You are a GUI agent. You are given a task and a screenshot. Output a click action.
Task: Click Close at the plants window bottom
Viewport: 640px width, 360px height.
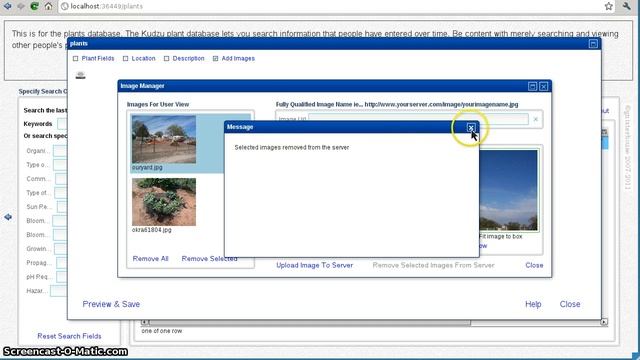tap(570, 304)
